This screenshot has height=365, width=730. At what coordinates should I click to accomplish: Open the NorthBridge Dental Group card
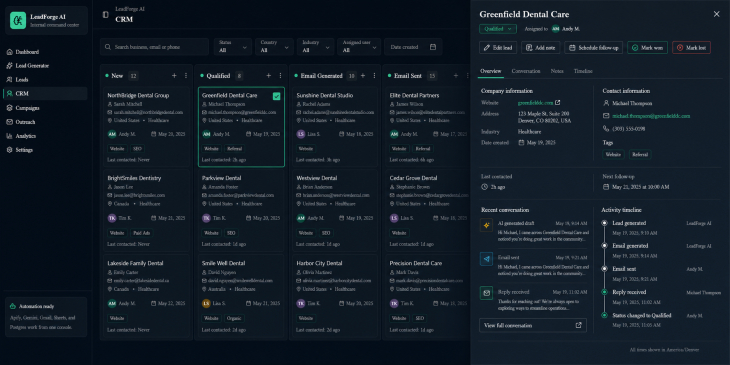coord(146,126)
